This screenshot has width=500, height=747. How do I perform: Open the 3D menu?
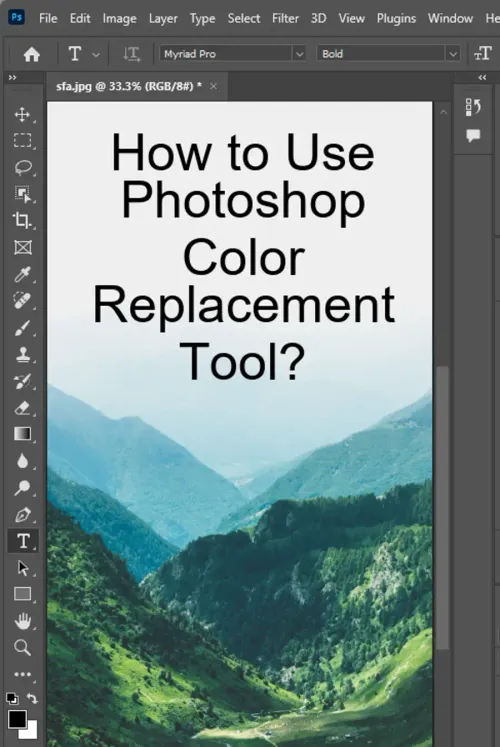coord(319,18)
